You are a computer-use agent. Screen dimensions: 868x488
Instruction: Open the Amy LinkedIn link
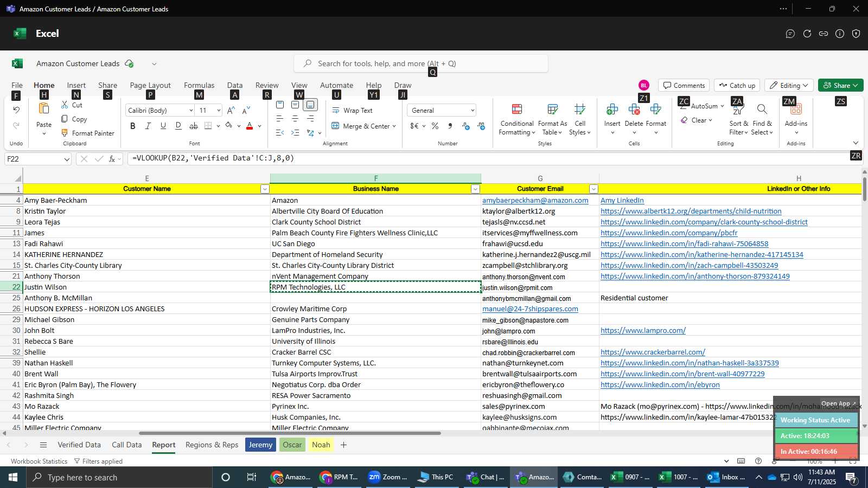click(622, 201)
